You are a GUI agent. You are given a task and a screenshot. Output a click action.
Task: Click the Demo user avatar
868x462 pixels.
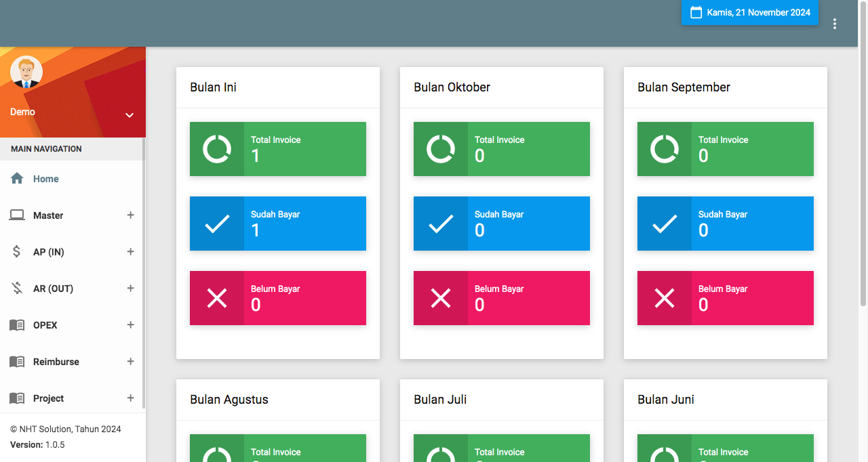coord(26,72)
